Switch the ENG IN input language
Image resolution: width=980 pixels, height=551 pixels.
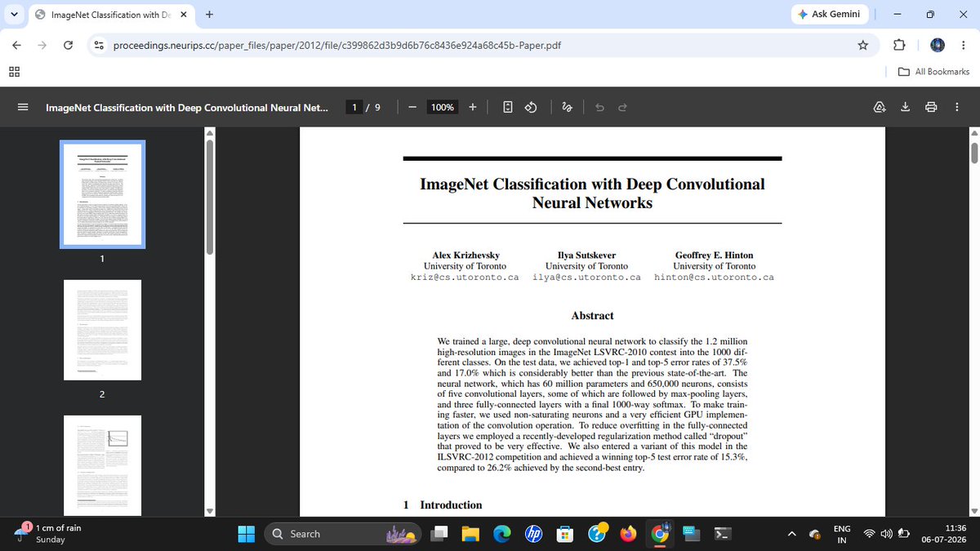(x=842, y=534)
